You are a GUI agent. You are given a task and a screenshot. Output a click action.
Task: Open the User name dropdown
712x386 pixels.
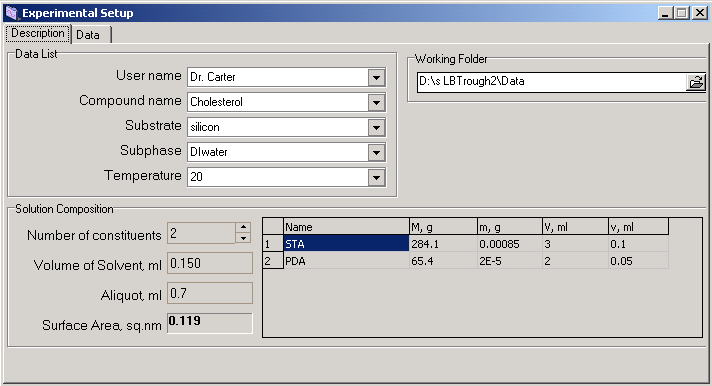[x=376, y=77]
